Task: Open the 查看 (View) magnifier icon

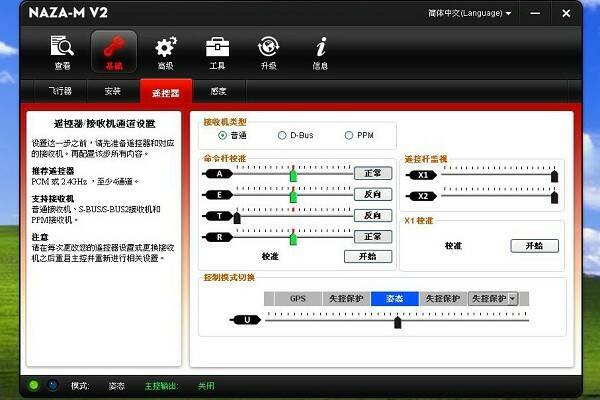Action: click(62, 52)
